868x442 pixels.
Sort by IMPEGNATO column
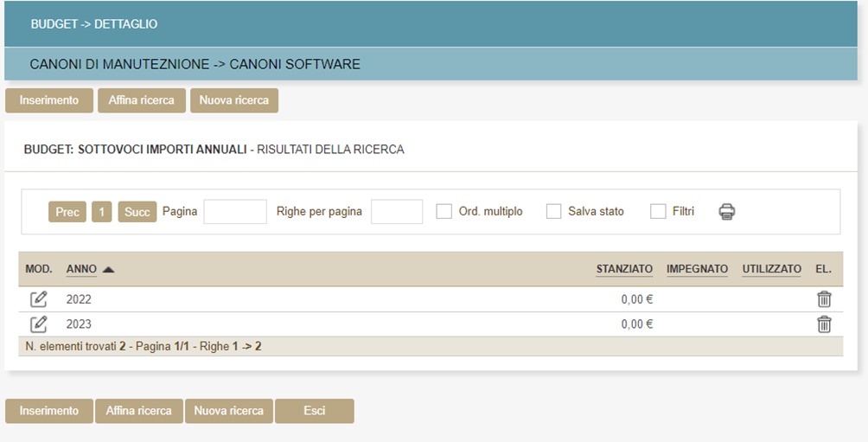tap(697, 269)
